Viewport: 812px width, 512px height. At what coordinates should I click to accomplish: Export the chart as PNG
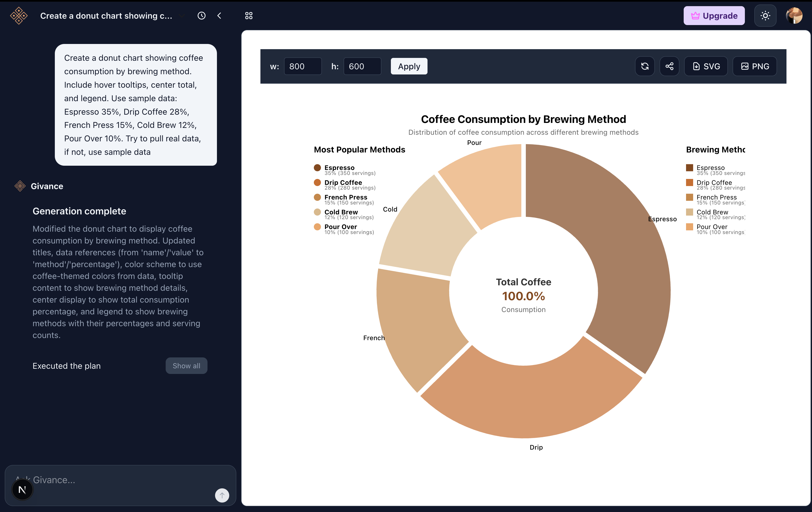click(755, 66)
